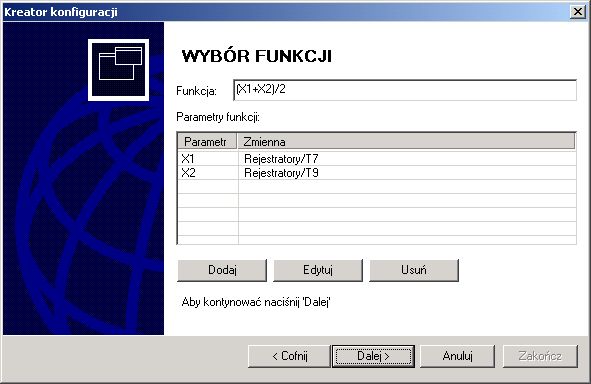Select the X1 parameter row
The height and width of the screenshot is (384, 591).
pyautogui.click(x=377, y=159)
